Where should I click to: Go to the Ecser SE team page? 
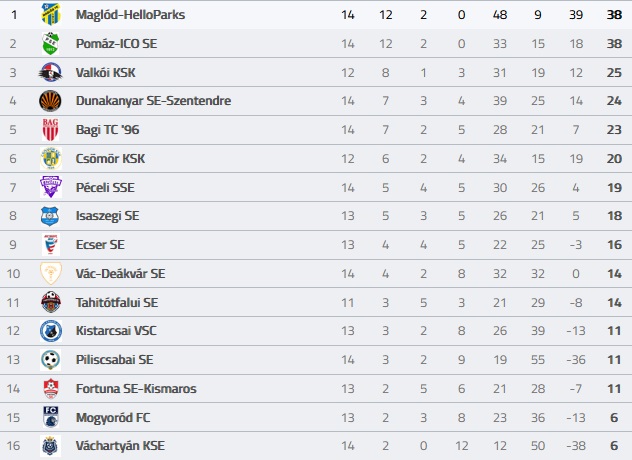(100, 245)
